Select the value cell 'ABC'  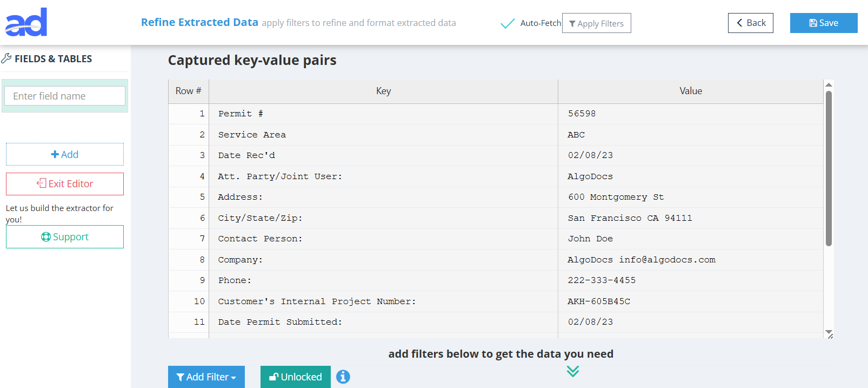pos(691,135)
